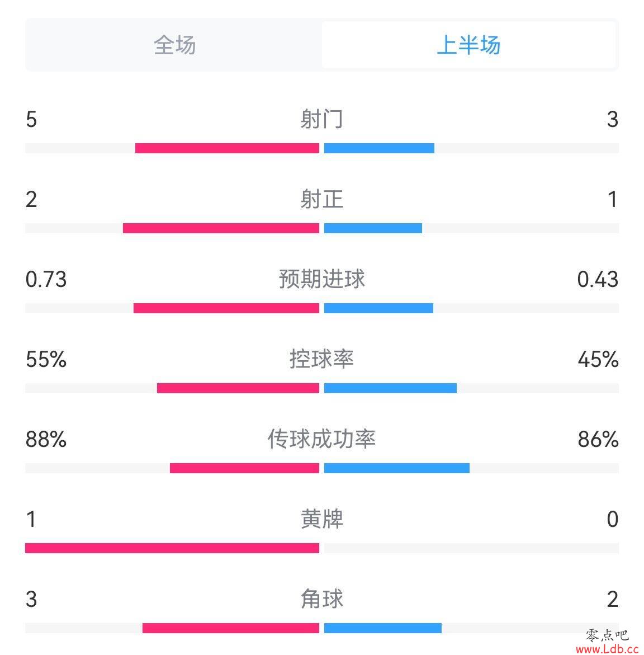The image size is (644, 655).
Task: Switch to the 全场 tab
Action: tap(174, 45)
